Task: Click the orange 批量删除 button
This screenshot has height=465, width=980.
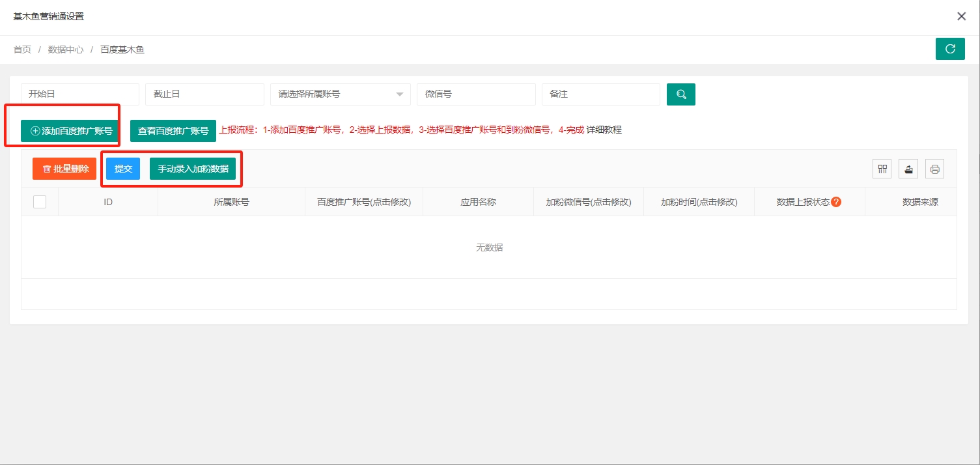Action: pos(64,169)
